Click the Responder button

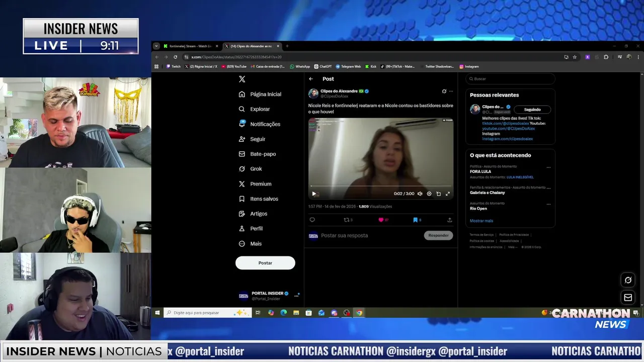(438, 235)
